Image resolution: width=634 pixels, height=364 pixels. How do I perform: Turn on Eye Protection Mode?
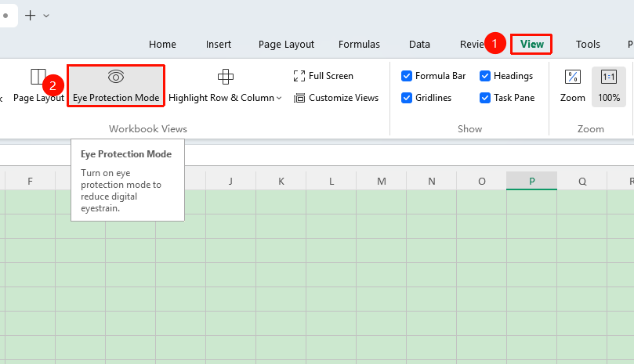coord(116,85)
